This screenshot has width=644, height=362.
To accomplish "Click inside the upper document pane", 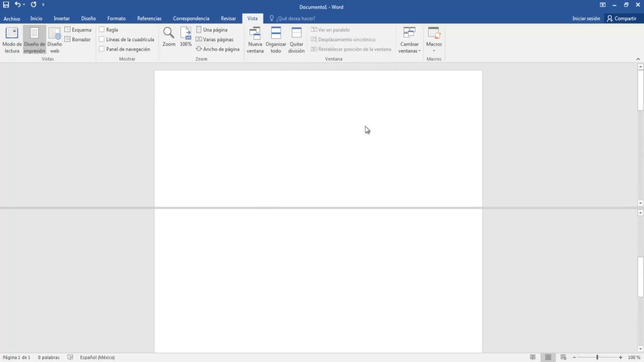I will (318, 138).
